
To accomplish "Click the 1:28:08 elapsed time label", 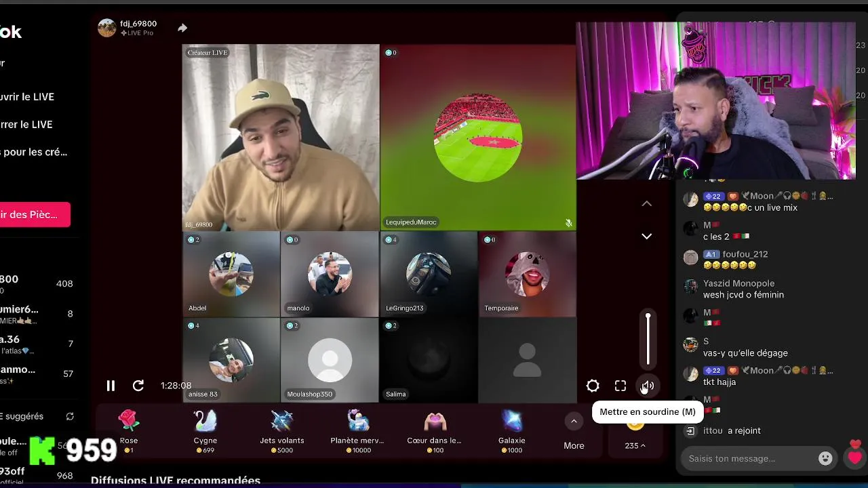I will coord(176,386).
